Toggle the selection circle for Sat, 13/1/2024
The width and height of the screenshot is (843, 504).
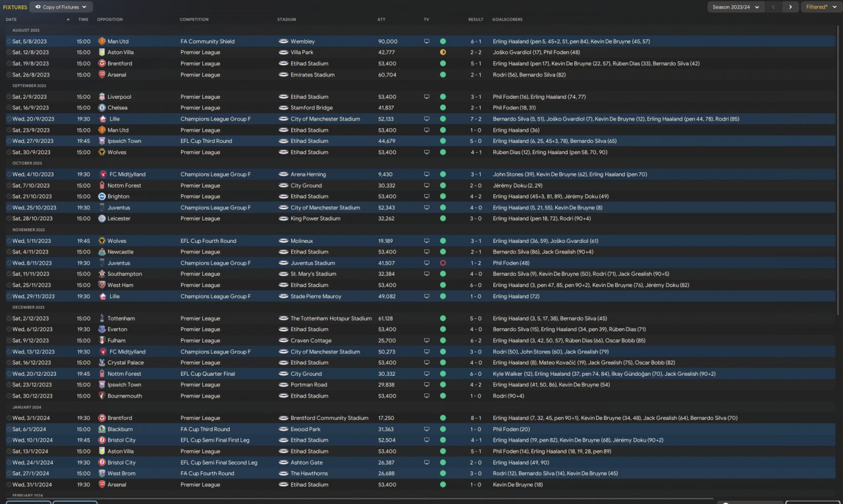click(9, 451)
